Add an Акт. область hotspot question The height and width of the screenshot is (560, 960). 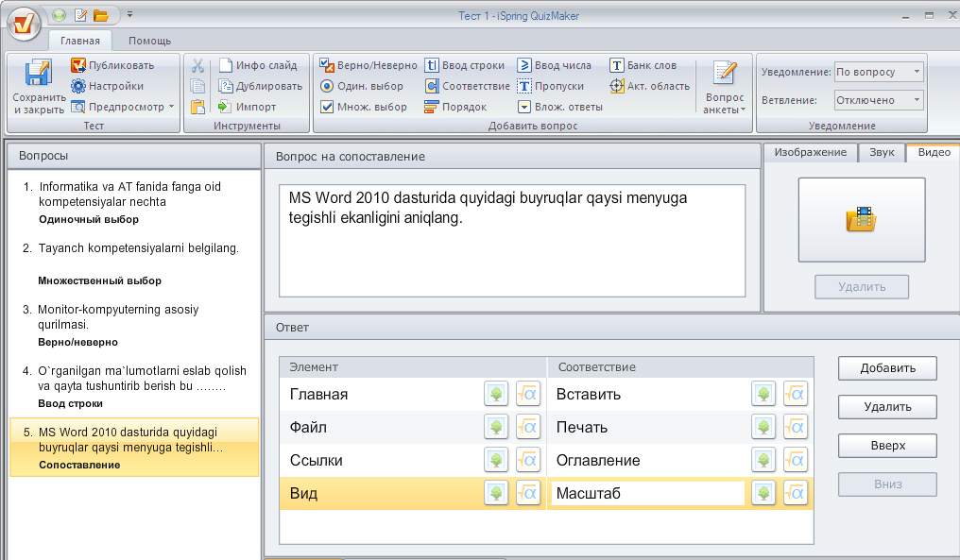(649, 86)
